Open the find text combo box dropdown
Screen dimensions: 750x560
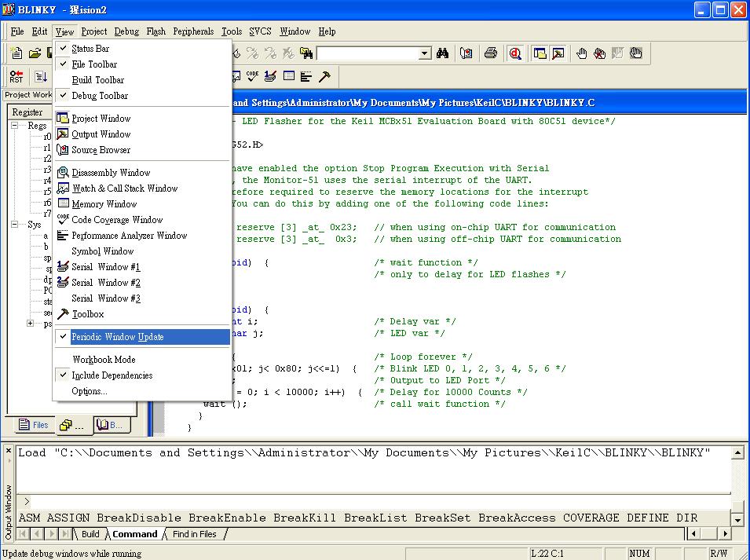(x=425, y=53)
